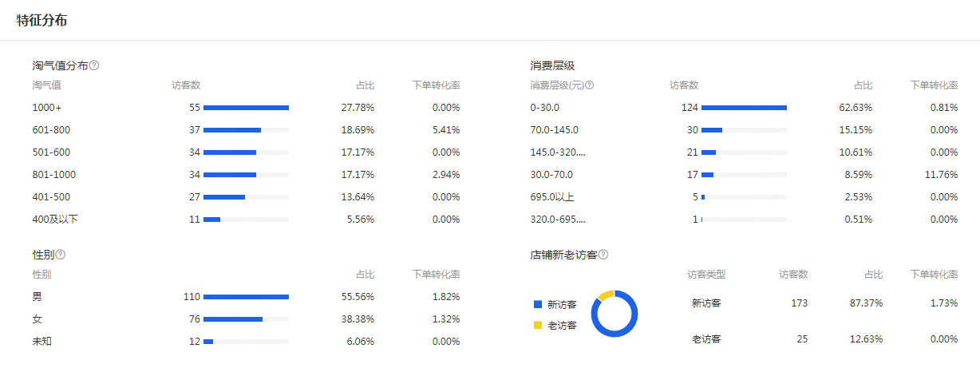Click 2.94% conversion rate value

(445, 174)
